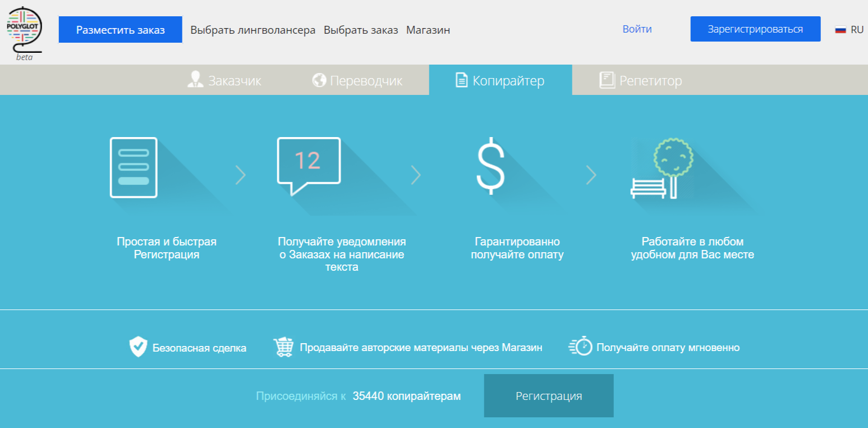This screenshot has width=868, height=428.
Task: Click the chevron arrow after registration step
Action: click(240, 175)
